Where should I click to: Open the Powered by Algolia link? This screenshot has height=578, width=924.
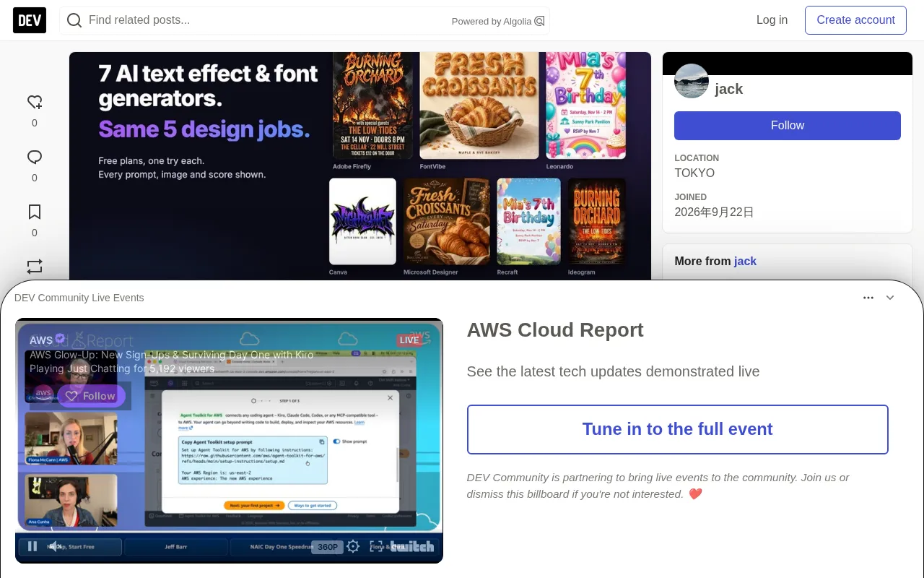click(x=498, y=21)
